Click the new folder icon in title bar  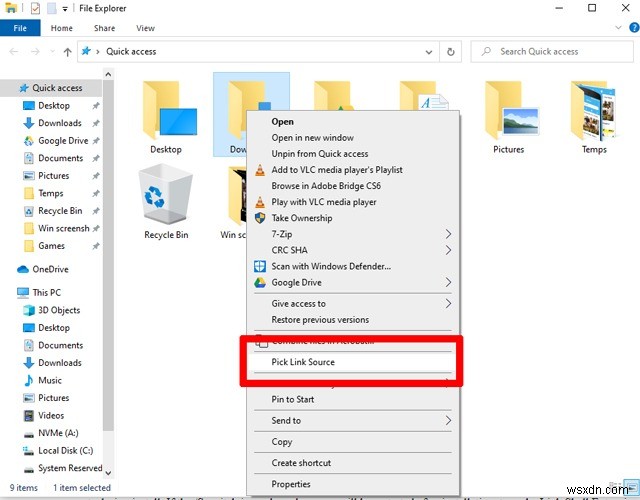click(51, 8)
